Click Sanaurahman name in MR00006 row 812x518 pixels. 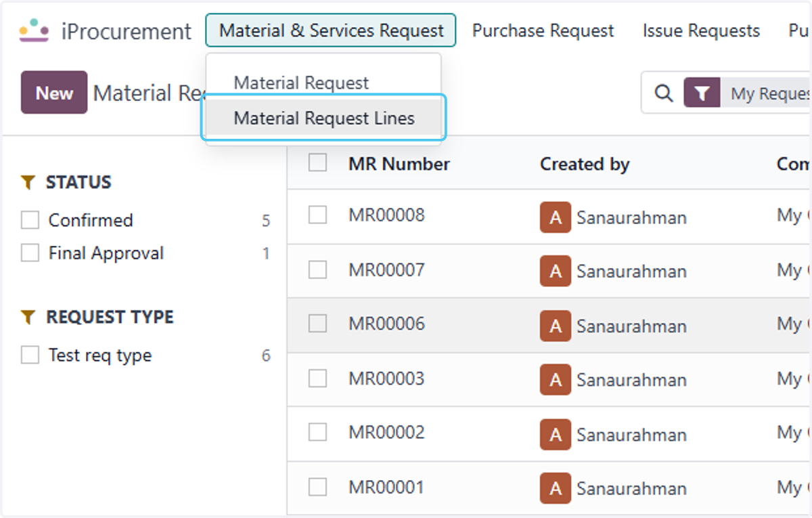tap(631, 326)
